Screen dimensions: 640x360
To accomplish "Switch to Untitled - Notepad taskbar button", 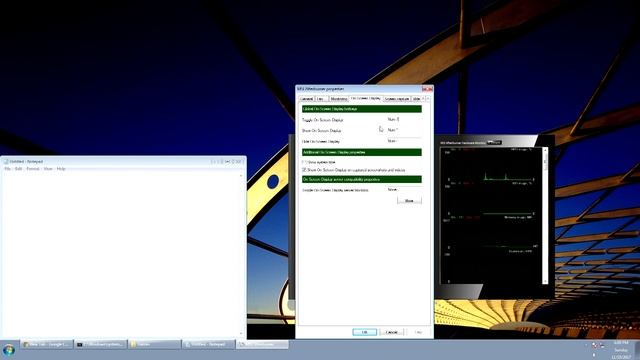I will tap(209, 344).
